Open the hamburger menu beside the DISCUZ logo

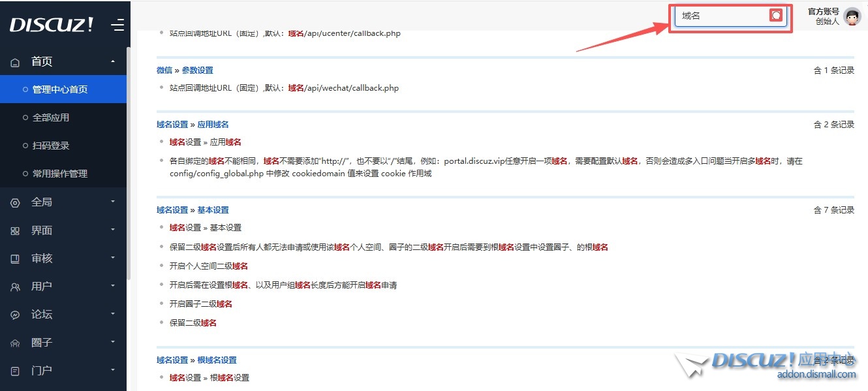tap(117, 23)
